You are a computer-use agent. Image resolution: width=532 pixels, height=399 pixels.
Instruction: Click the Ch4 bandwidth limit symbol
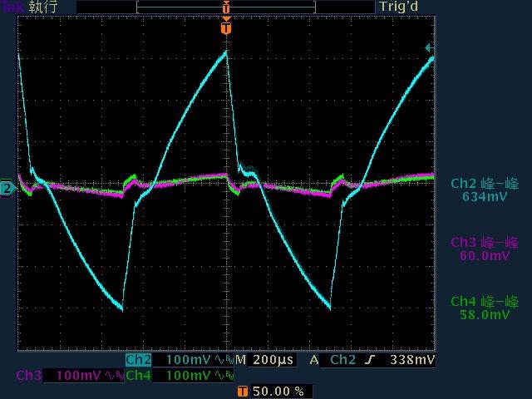[x=224, y=376]
